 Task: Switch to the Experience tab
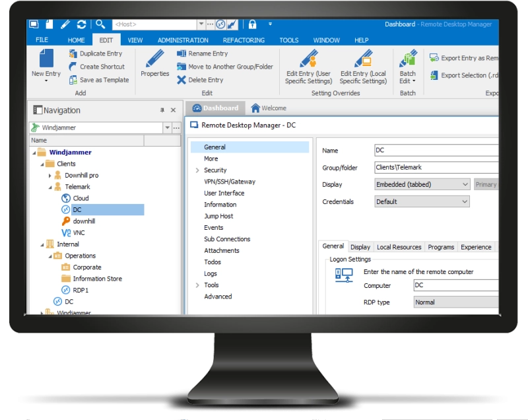[x=476, y=247]
